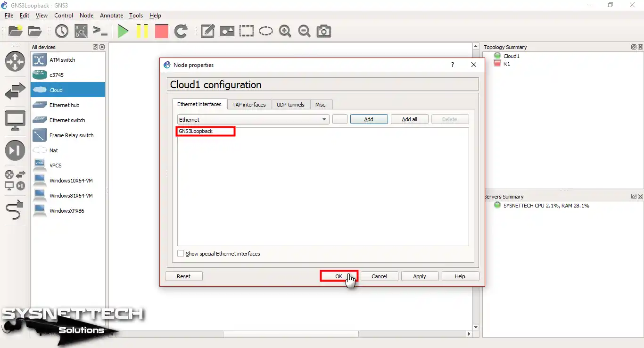This screenshot has height=348, width=644.
Task: Switch to TAP interfaces tab
Action: (249, 105)
